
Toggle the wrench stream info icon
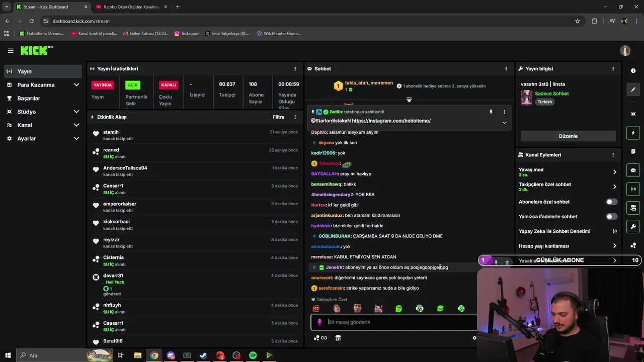click(x=633, y=227)
